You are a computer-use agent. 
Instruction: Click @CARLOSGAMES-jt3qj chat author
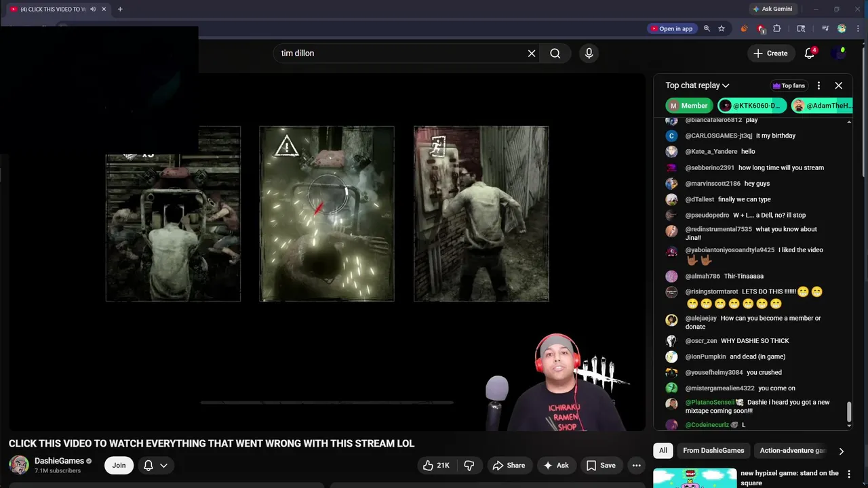(718, 136)
